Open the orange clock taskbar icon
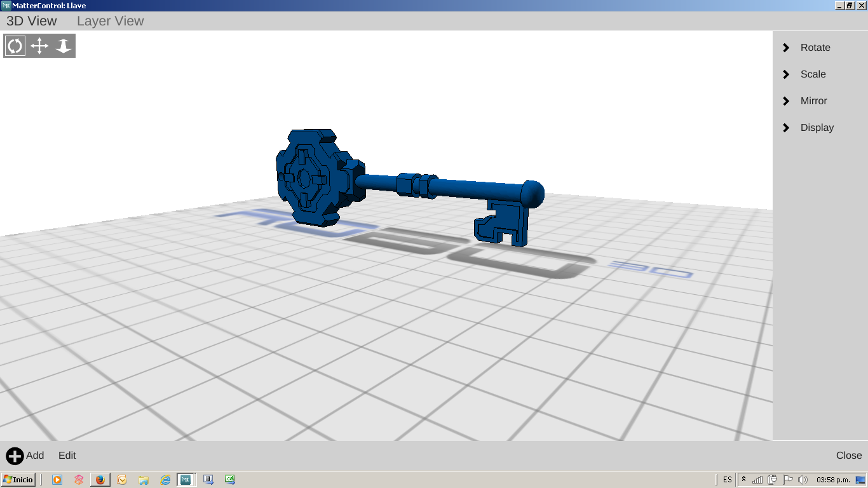The height and width of the screenshot is (488, 868). tap(122, 480)
